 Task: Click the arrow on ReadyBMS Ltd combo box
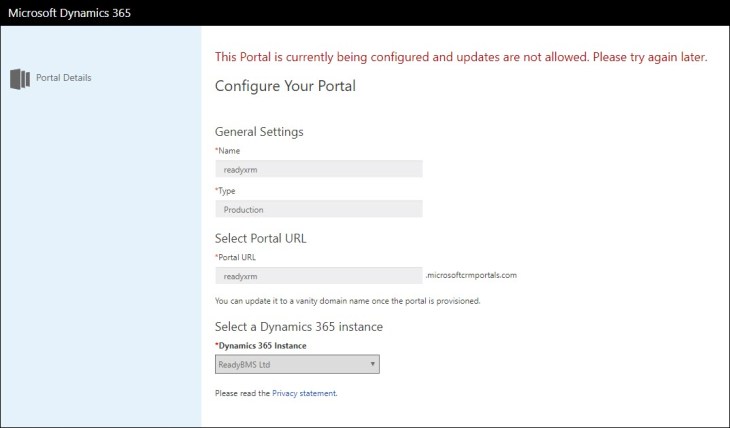(372, 365)
